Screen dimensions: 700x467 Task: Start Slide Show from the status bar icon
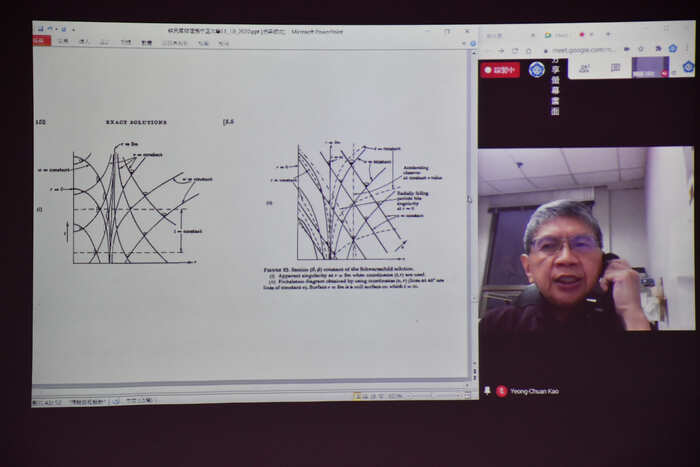tap(381, 396)
